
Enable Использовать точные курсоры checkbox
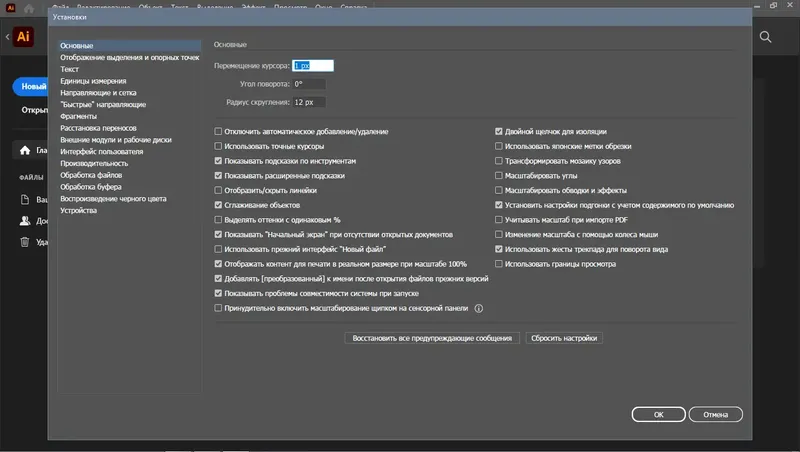218,146
